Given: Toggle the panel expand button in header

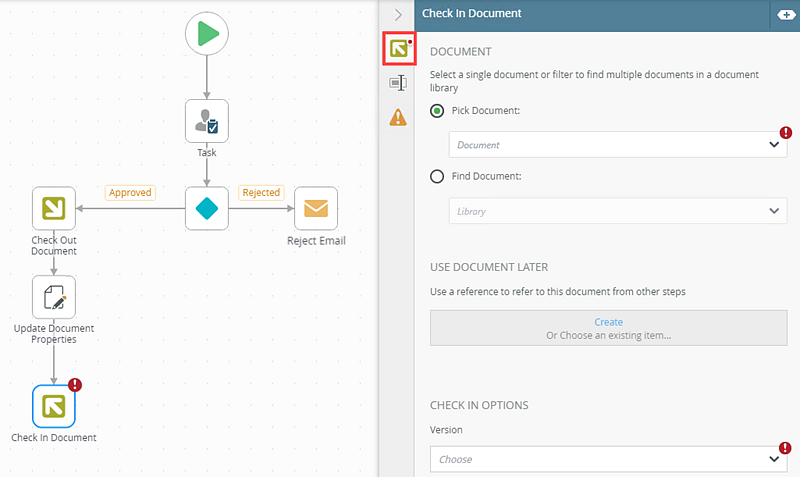Looking at the screenshot, I should click(781, 14).
